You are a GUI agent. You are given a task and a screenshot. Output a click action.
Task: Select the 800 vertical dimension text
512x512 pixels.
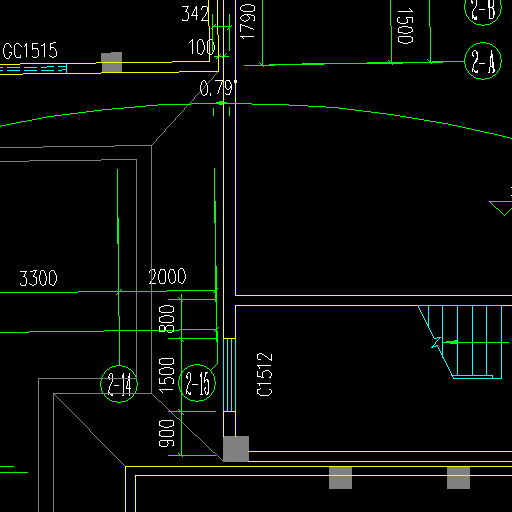[x=167, y=319]
